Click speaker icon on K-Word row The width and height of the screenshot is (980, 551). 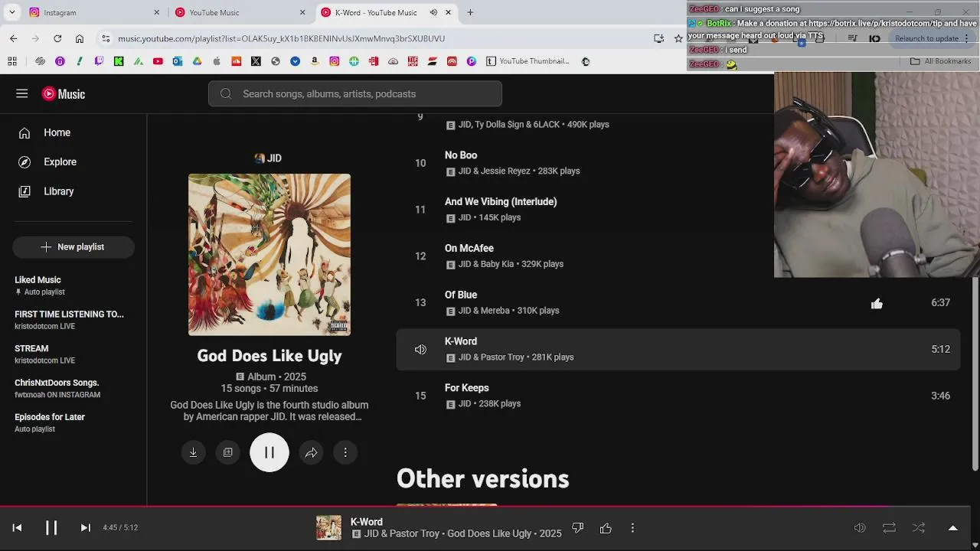point(420,349)
